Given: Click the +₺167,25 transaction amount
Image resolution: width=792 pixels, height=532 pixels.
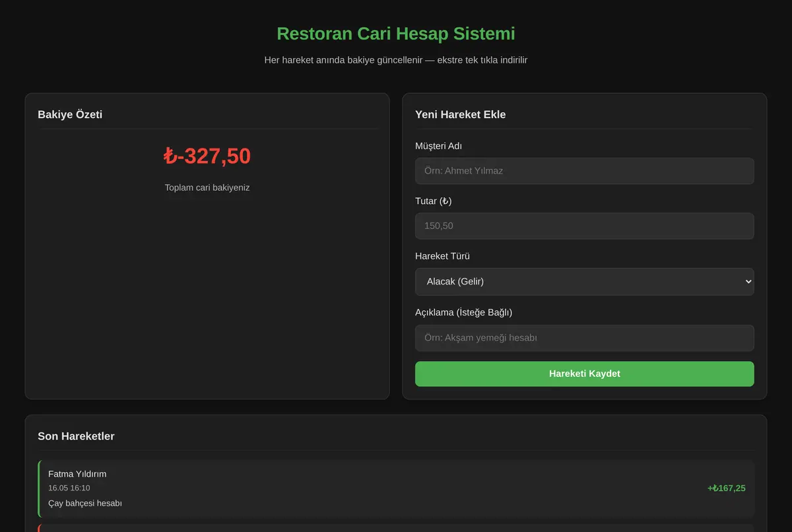Looking at the screenshot, I should (x=726, y=488).
